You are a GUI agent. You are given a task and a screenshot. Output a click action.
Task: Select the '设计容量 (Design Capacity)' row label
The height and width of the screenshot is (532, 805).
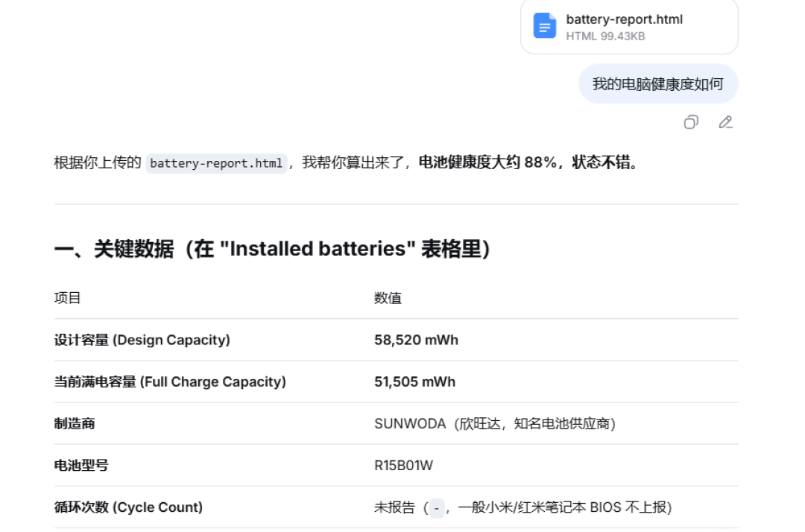[x=142, y=340]
